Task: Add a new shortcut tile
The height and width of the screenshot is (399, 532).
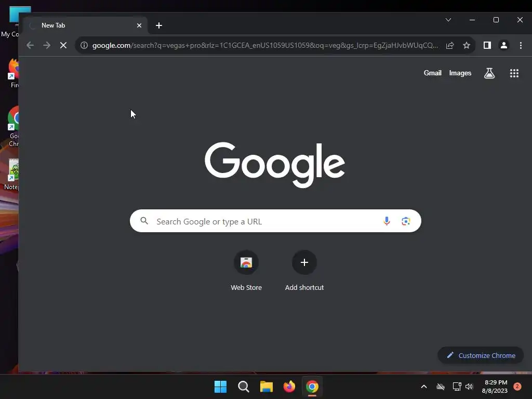Action: [x=304, y=271]
